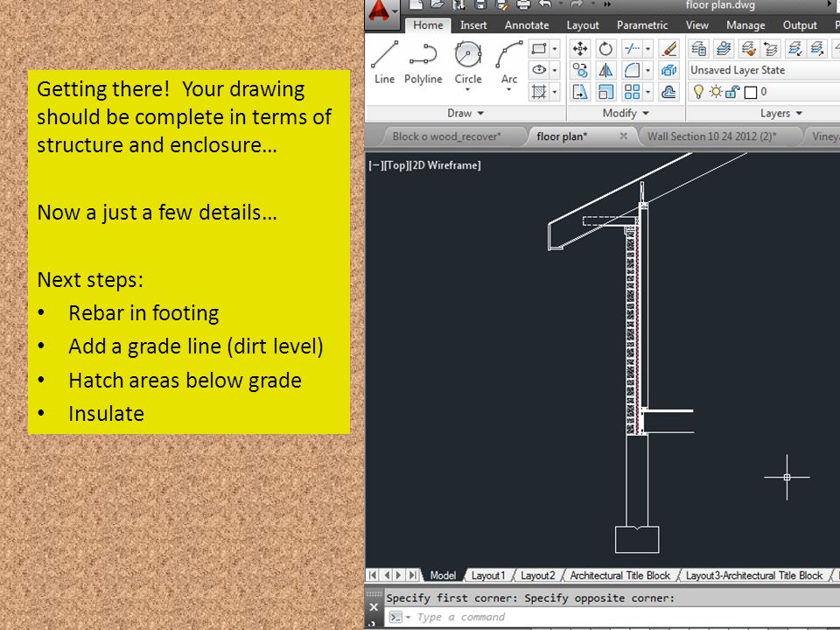This screenshot has width=840, height=630.
Task: Switch to the Manage ribbon tab
Action: [745, 25]
